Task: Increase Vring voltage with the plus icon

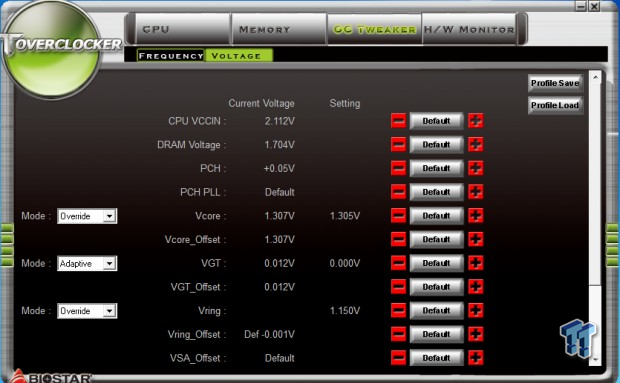Action: click(x=476, y=311)
